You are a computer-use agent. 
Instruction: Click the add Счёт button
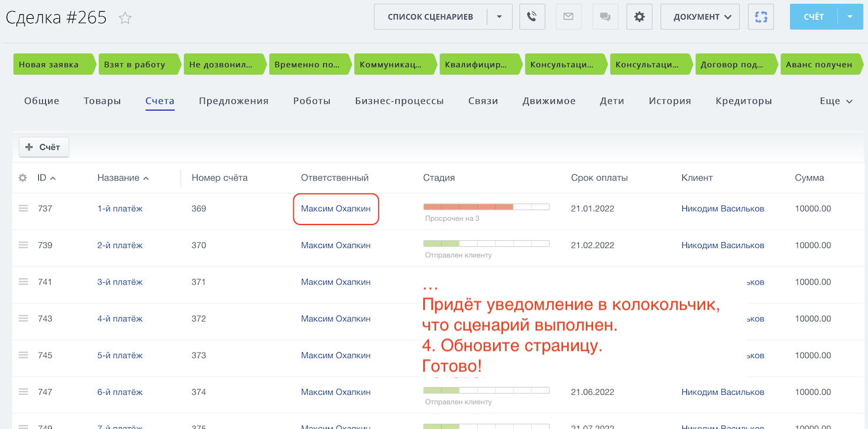click(x=44, y=148)
